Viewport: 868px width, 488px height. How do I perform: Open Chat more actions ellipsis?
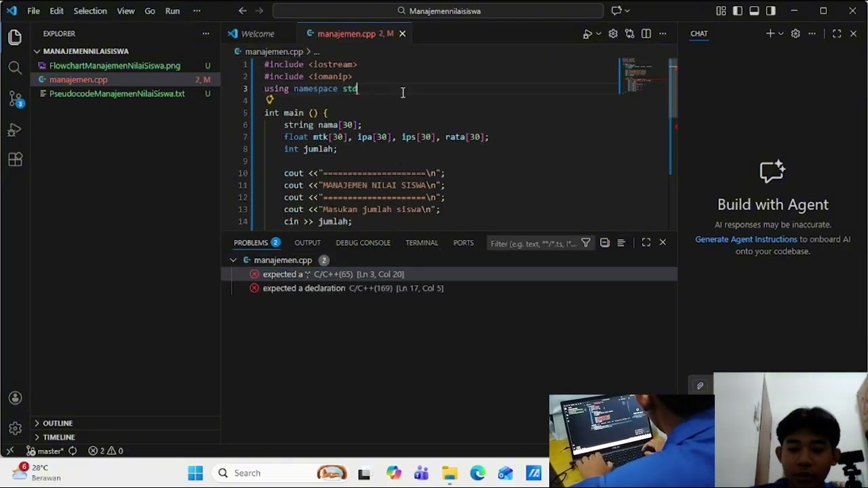click(x=812, y=33)
